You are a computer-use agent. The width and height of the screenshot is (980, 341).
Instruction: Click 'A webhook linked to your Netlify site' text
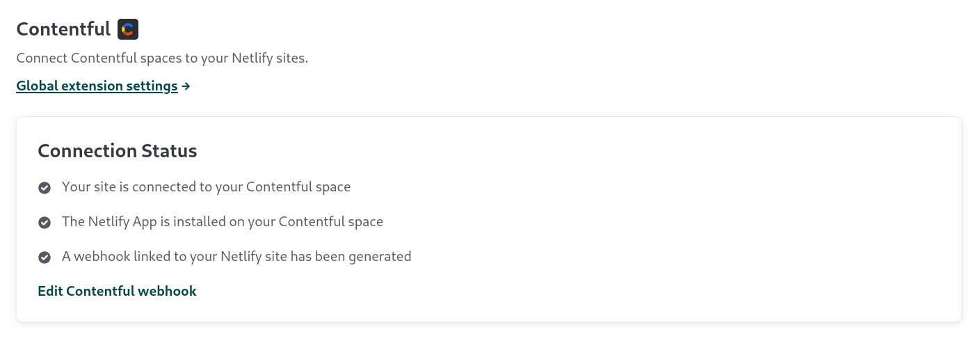[236, 257]
